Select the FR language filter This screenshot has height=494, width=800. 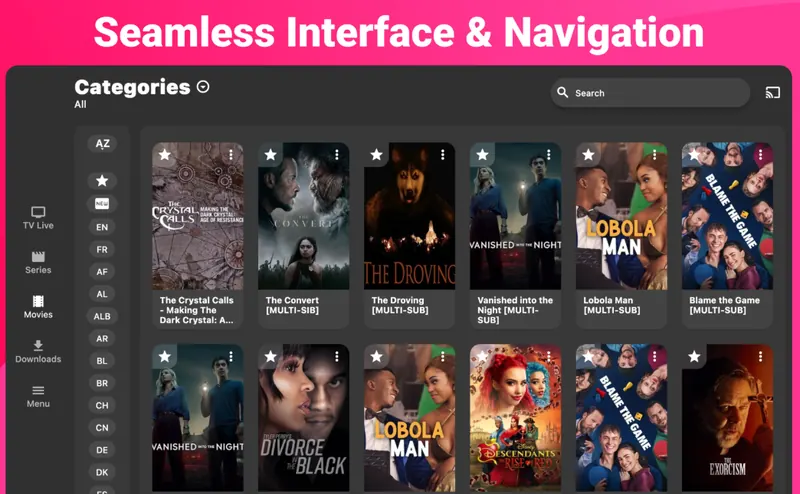[x=102, y=250]
